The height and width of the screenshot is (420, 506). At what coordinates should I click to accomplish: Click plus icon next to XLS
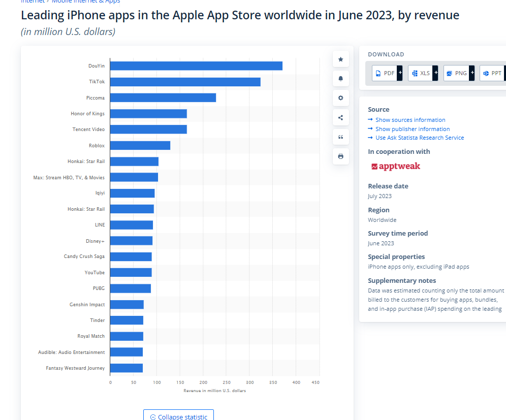436,73
